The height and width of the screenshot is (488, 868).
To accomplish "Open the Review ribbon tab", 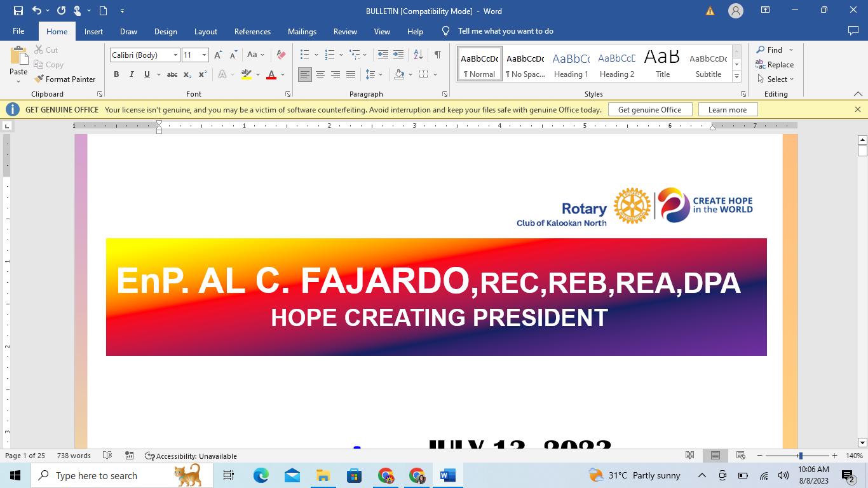I will click(345, 31).
